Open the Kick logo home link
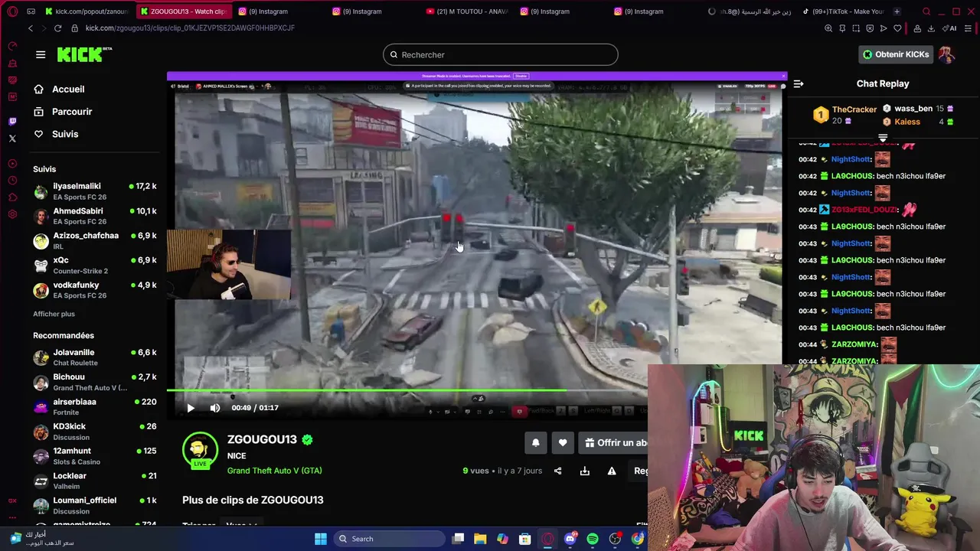 [x=84, y=54]
